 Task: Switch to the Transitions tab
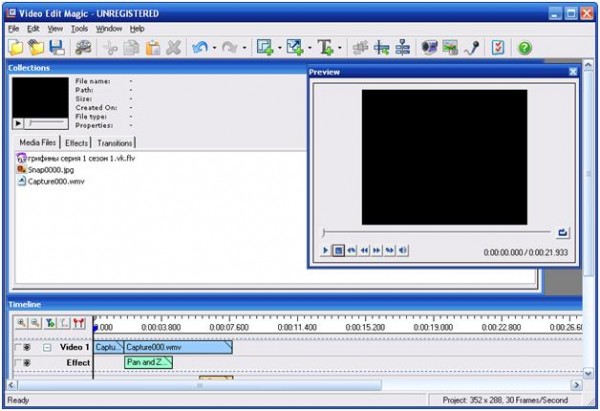coord(114,143)
